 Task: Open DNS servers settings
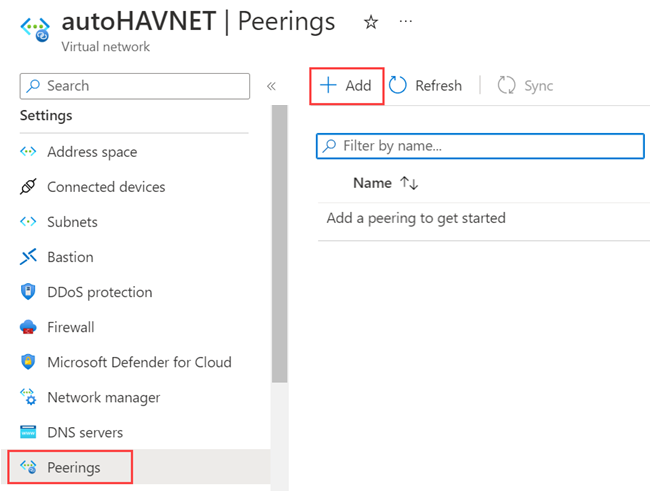click(85, 432)
